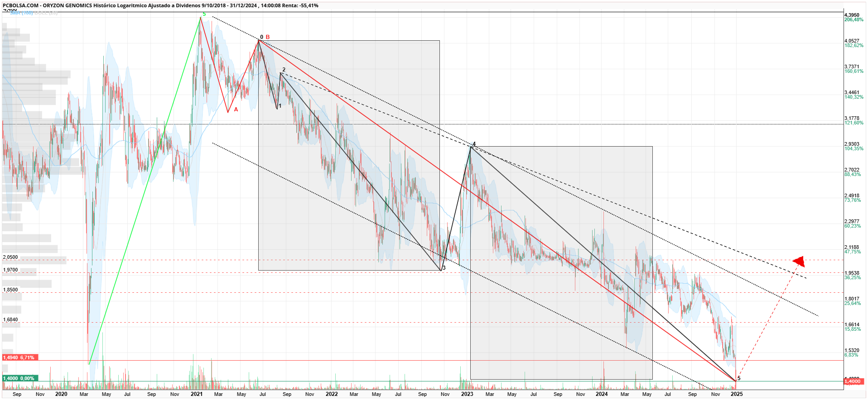Image resolution: width=868 pixels, height=400 pixels.
Task: Click the 6,83% percentage axis label
Action: (851, 355)
